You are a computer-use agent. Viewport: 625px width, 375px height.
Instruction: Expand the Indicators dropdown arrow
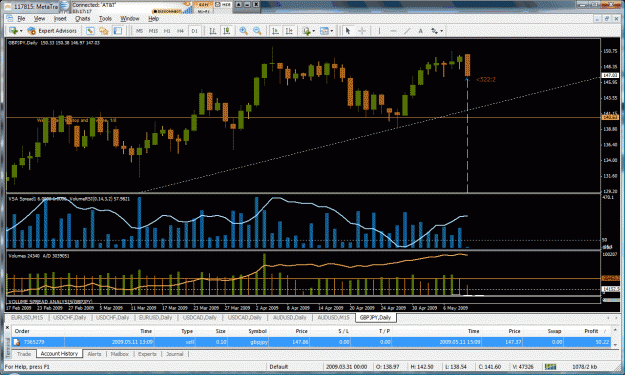click(x=314, y=31)
